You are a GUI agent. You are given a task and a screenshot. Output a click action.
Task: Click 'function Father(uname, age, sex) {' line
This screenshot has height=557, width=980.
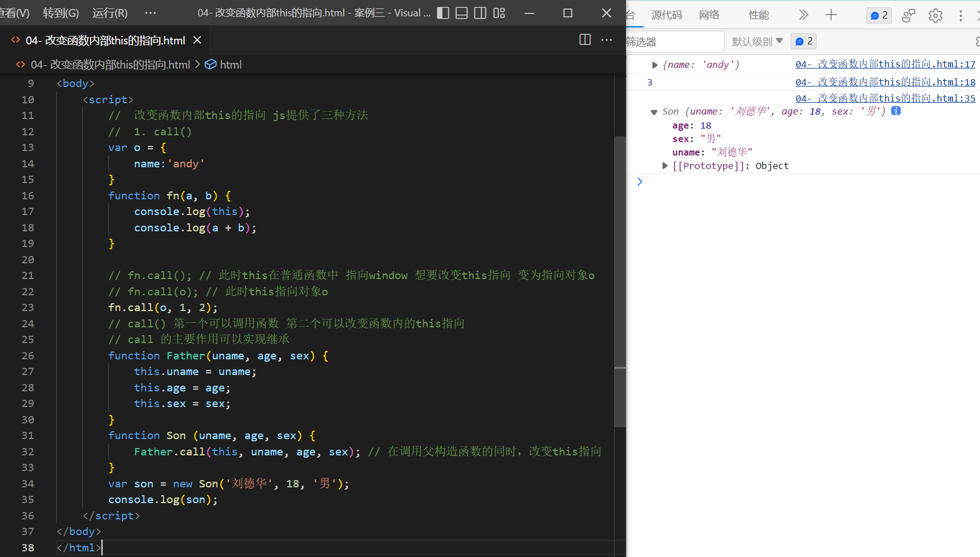point(219,355)
